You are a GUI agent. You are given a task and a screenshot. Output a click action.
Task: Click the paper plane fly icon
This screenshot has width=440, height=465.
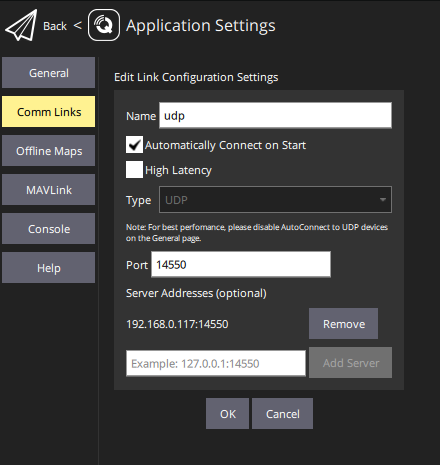click(x=21, y=25)
